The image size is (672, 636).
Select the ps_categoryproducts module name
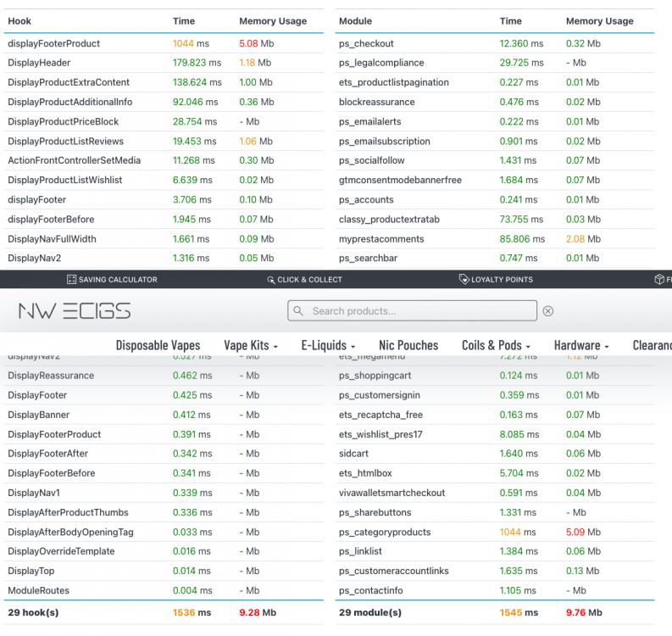pyautogui.click(x=385, y=533)
